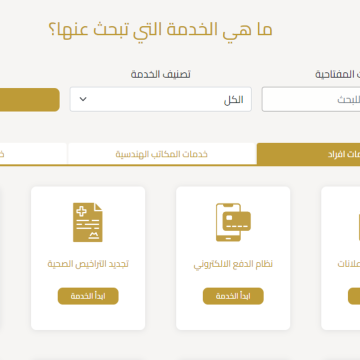Open the تجديد التراخيص الصحية title link

point(88,264)
